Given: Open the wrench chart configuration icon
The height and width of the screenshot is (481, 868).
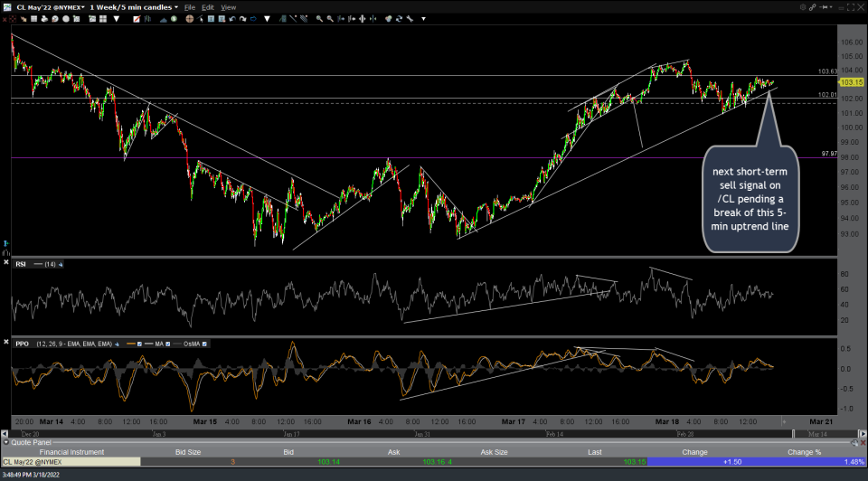Looking at the screenshot, I should pos(410,19).
